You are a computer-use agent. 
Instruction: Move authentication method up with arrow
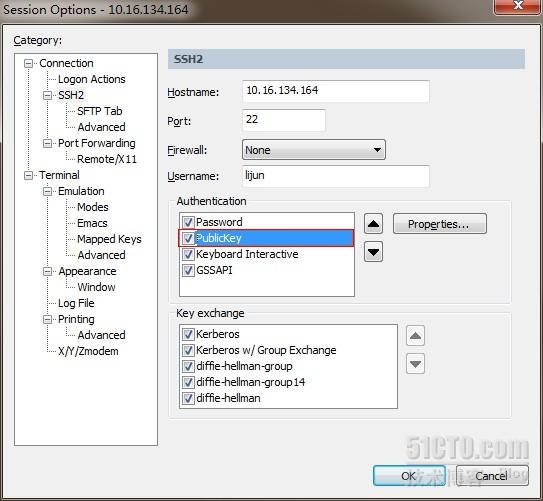click(x=373, y=224)
